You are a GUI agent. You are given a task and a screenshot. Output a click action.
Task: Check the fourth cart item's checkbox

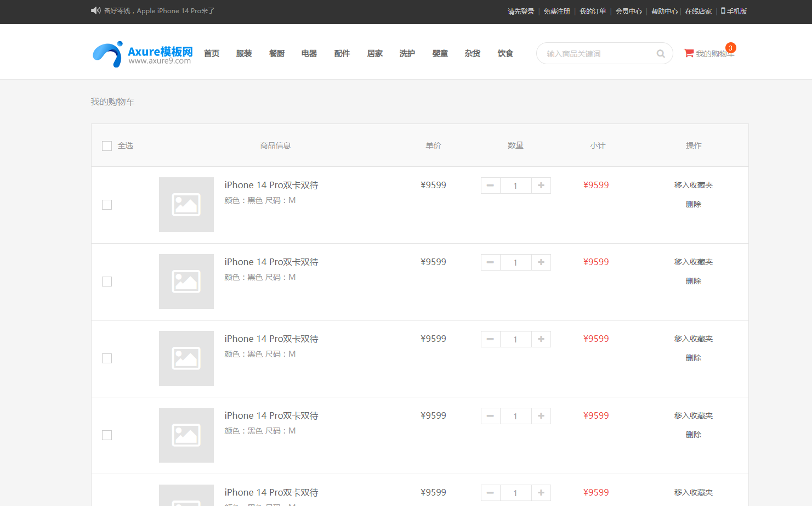coord(107,435)
